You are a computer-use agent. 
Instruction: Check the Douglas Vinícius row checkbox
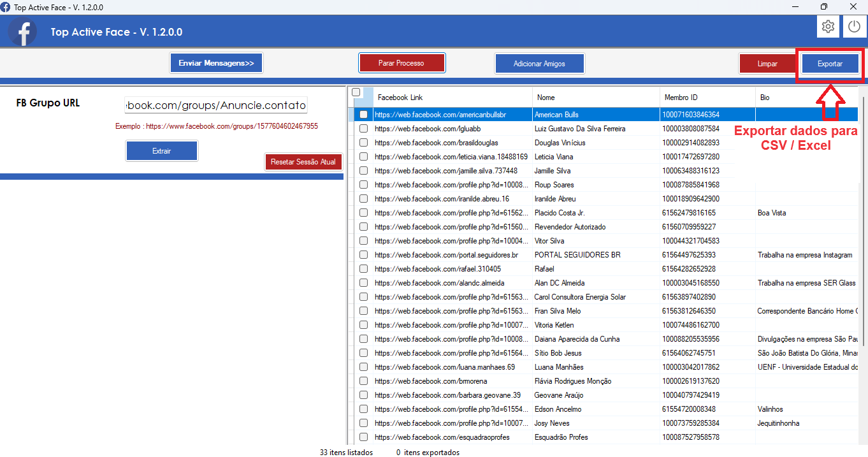[x=363, y=143]
